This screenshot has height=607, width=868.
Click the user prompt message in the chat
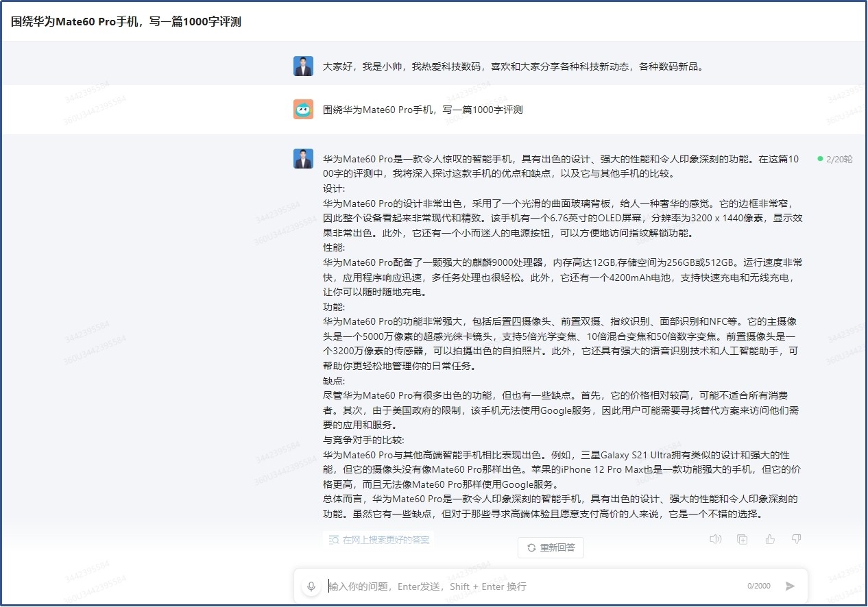pos(423,110)
